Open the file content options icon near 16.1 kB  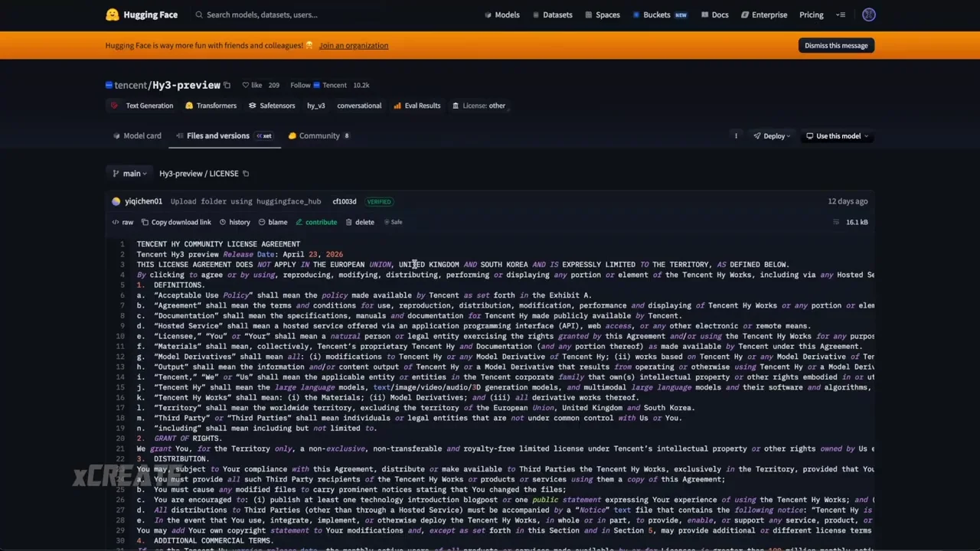[836, 222]
